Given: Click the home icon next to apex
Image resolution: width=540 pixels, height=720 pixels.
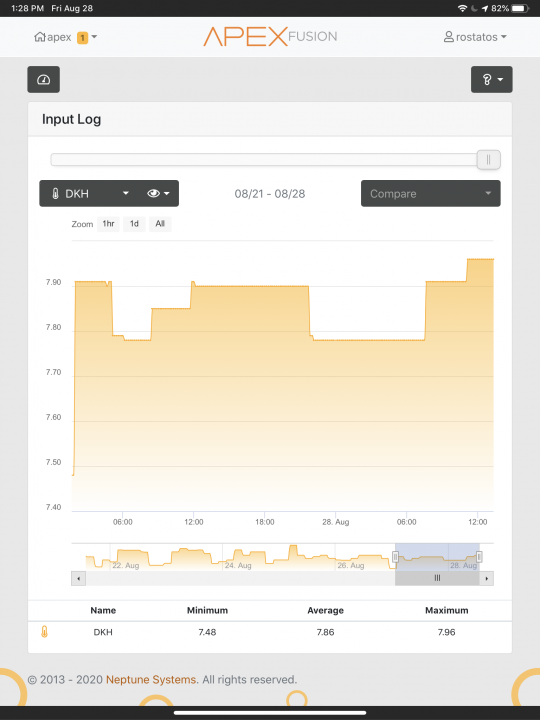Looking at the screenshot, I should click(x=39, y=37).
